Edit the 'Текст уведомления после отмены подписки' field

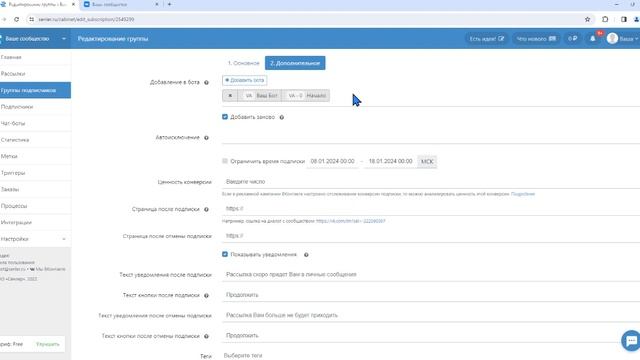431,315
